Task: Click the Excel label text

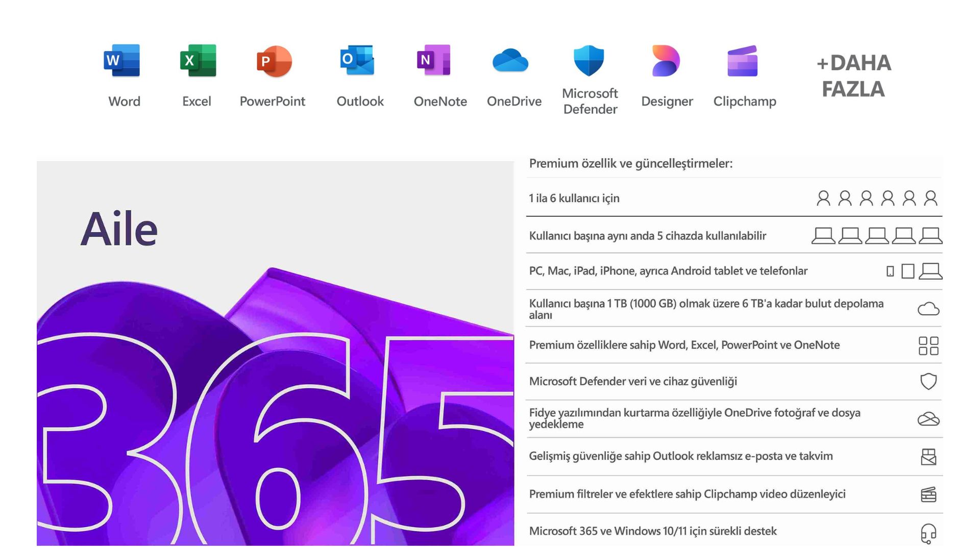Action: [x=197, y=102]
